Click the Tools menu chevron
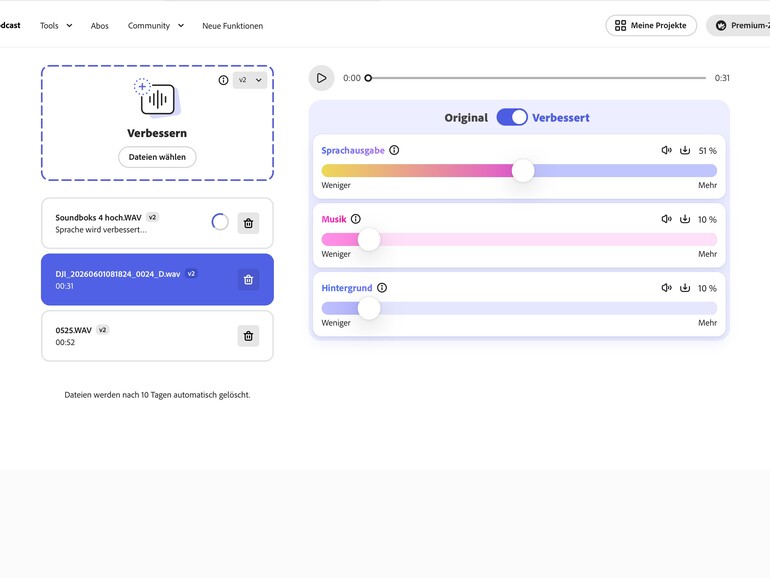 (x=69, y=26)
